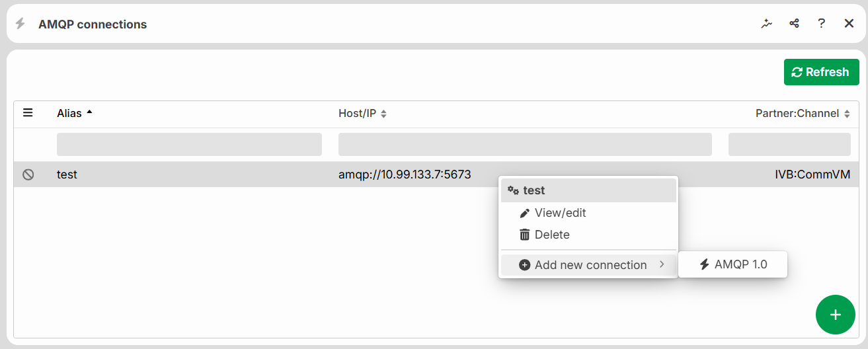Open the statistics chart icon in header

(x=767, y=24)
